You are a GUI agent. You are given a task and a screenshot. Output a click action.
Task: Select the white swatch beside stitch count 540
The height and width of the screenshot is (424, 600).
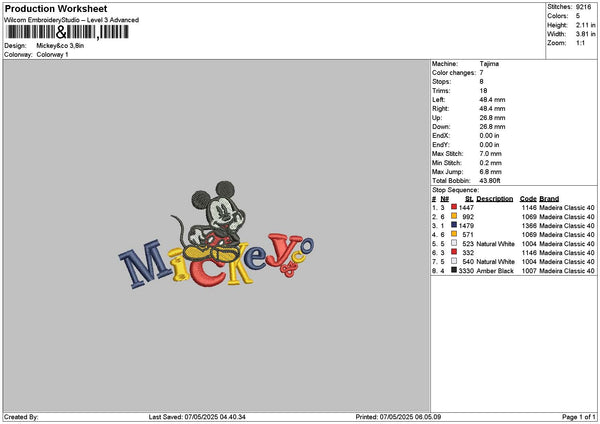(x=454, y=261)
